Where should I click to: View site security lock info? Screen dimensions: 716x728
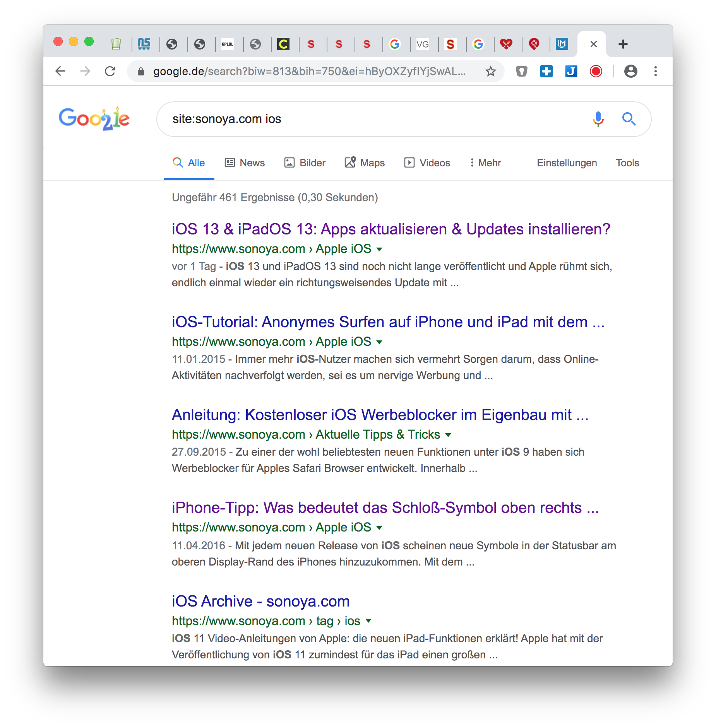[x=141, y=72]
